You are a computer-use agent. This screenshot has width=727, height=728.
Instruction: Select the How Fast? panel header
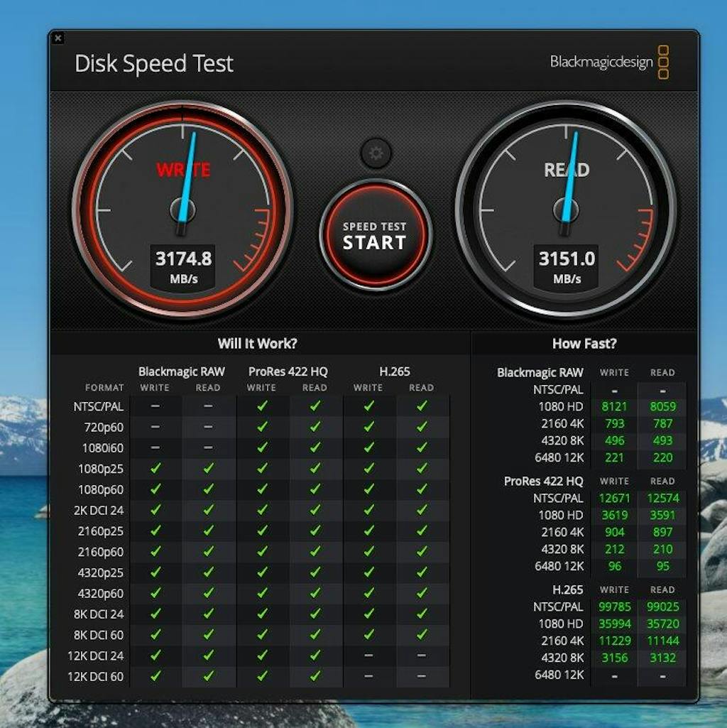point(584,344)
